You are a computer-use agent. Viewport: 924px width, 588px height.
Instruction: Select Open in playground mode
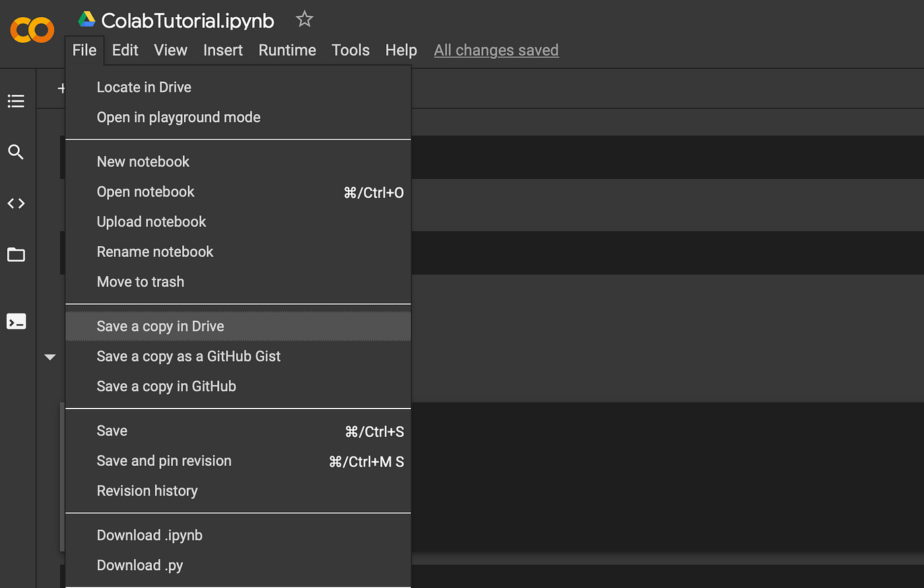click(x=178, y=117)
